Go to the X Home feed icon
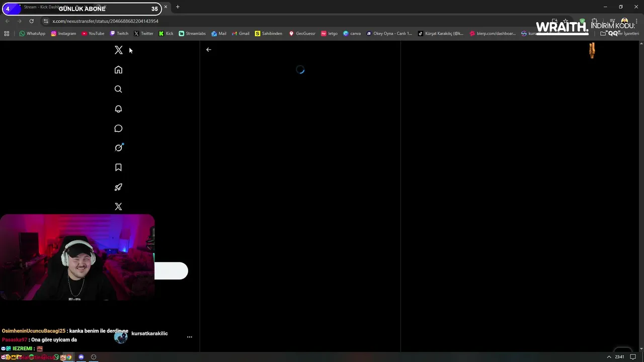 pos(118,70)
